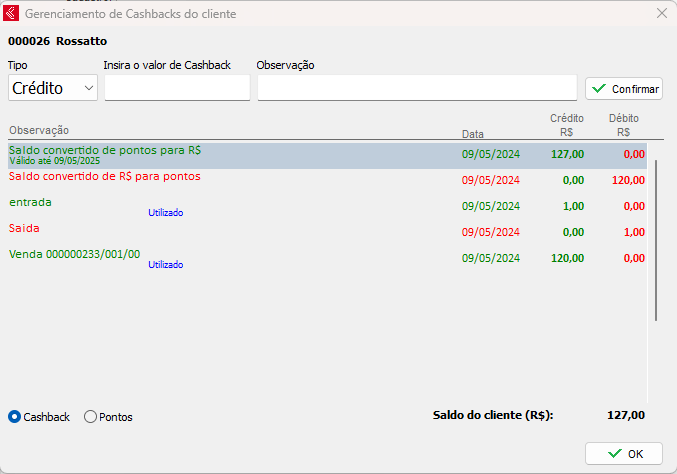Click the green checkmark on Confirmar
This screenshot has height=474, width=677.
click(599, 89)
